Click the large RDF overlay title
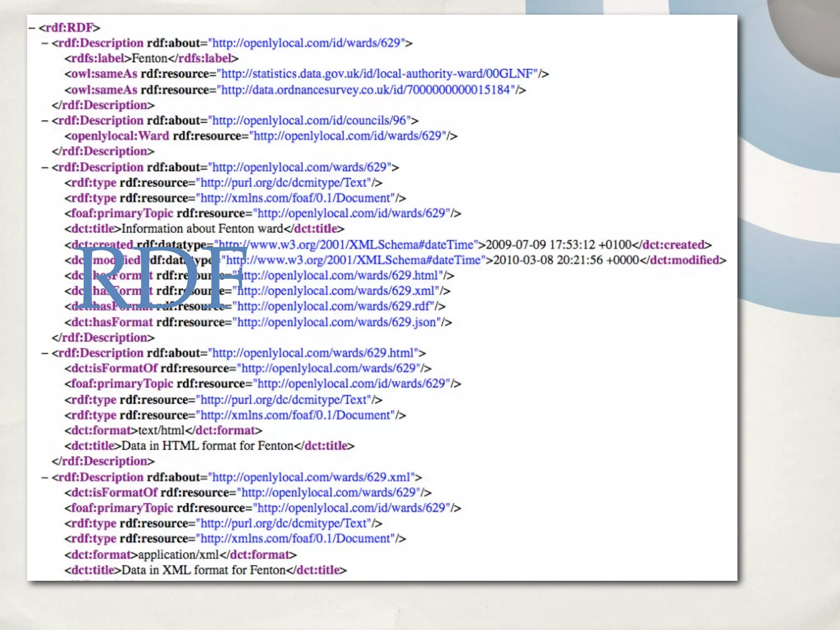The image size is (840, 630). 161,278
